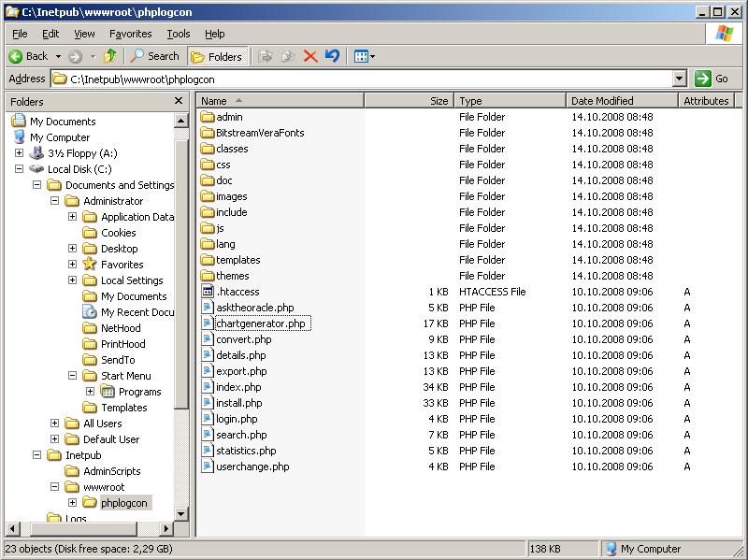Click My Recent Documents icon in tree

tap(90, 312)
